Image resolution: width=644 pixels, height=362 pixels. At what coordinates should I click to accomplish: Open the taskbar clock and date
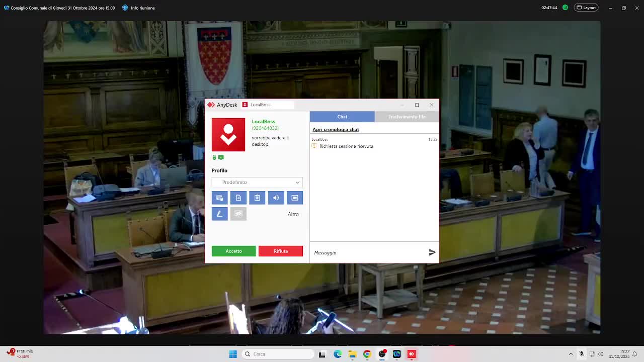(x=619, y=354)
